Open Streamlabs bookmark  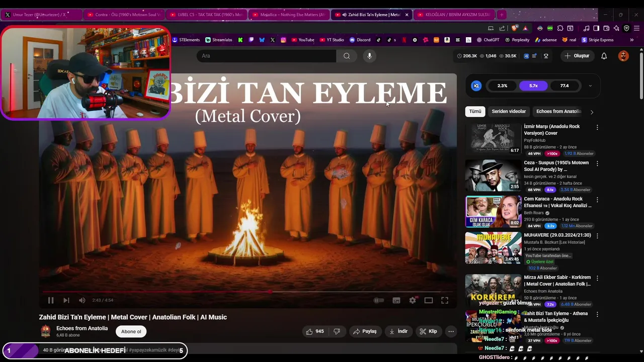[218, 40]
